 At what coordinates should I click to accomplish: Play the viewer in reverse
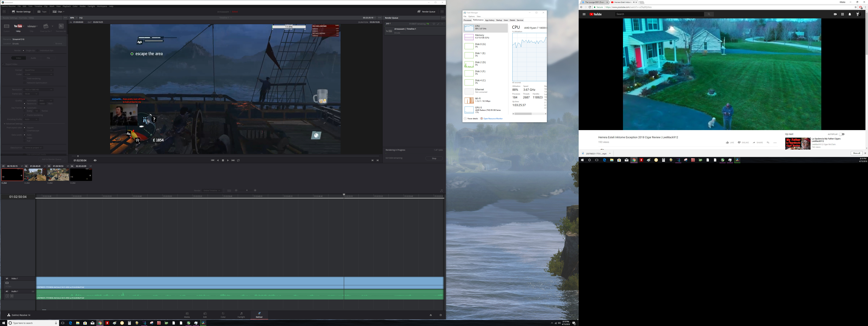tap(218, 160)
